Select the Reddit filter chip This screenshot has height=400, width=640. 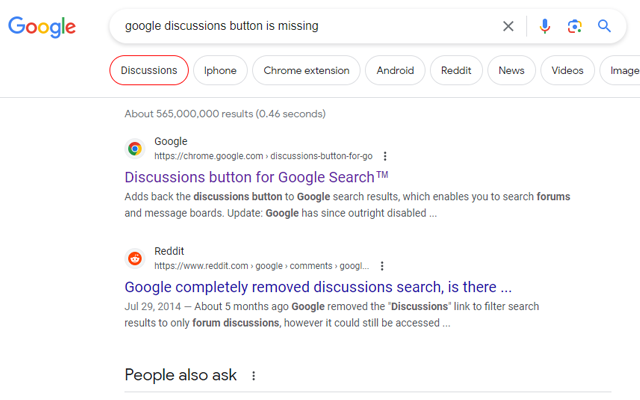(x=456, y=70)
